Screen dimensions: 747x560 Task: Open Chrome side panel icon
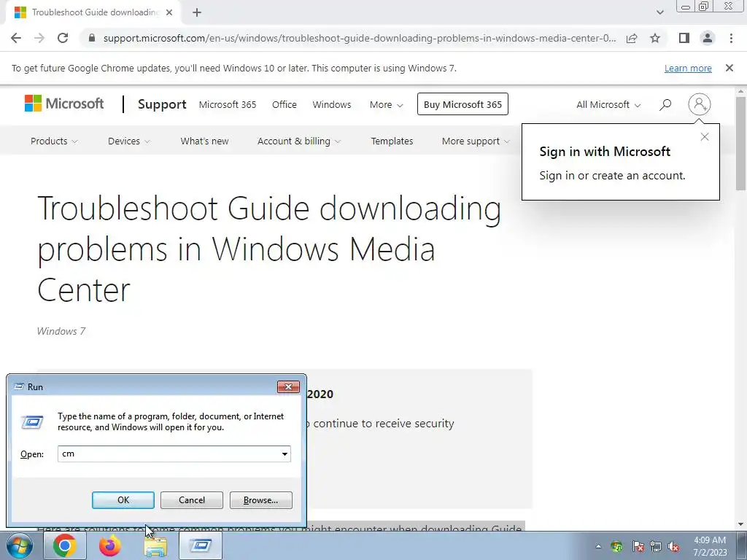pos(684,38)
